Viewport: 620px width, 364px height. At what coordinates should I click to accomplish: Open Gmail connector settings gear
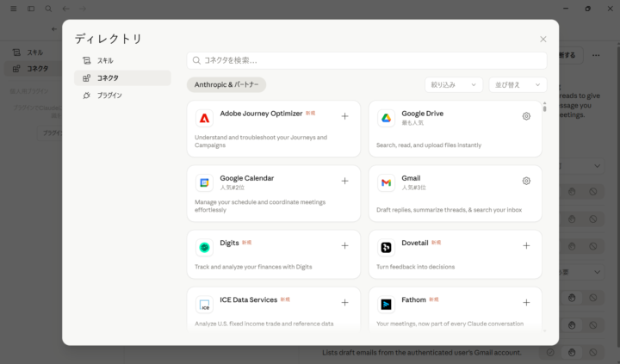(x=526, y=181)
